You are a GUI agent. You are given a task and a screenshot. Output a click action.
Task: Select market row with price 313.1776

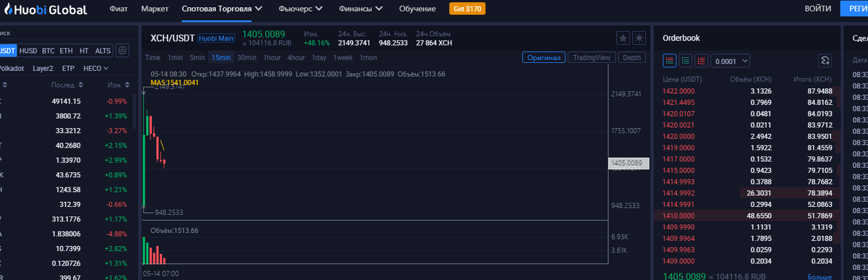coord(65,219)
